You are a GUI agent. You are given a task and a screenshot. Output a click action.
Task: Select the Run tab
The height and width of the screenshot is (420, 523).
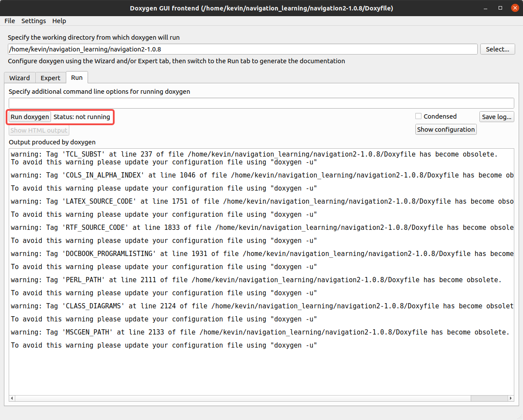coord(77,78)
